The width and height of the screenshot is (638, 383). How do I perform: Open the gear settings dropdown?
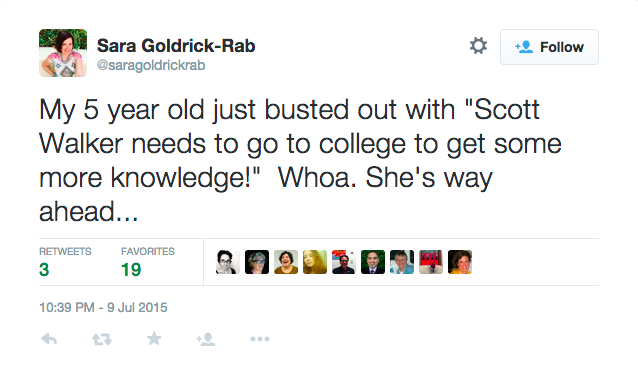(x=478, y=46)
